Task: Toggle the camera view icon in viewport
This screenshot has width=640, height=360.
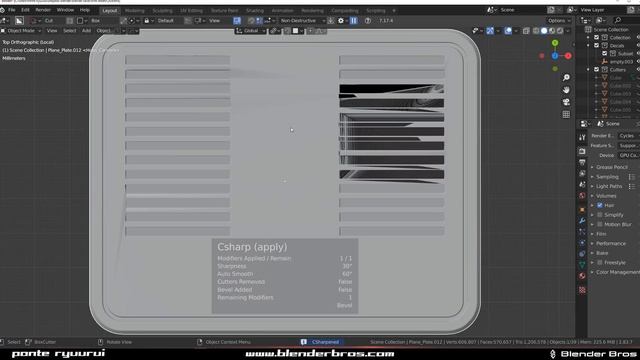Action: (x=566, y=102)
